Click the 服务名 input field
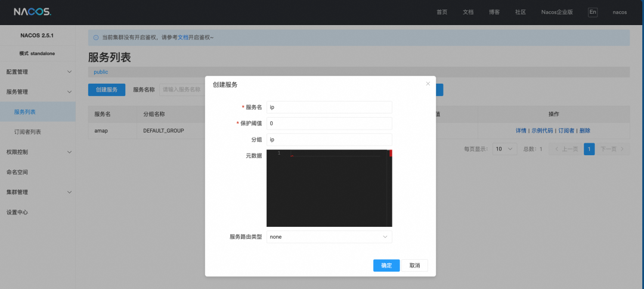Screen dimensions: 644x289 click(x=329, y=107)
